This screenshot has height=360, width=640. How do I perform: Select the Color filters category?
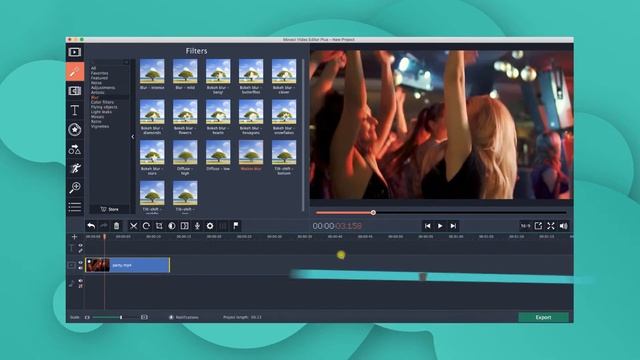(x=102, y=102)
